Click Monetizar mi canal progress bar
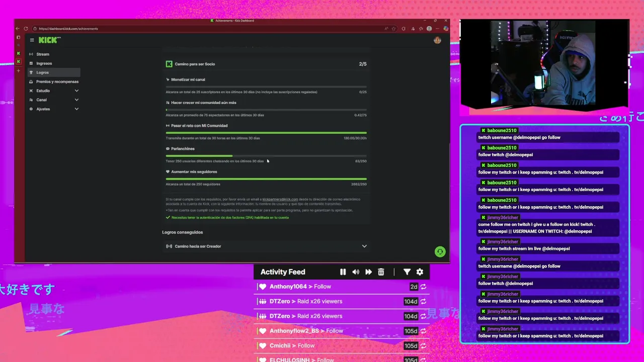Viewport: 644px width, 362px height. 266,86
